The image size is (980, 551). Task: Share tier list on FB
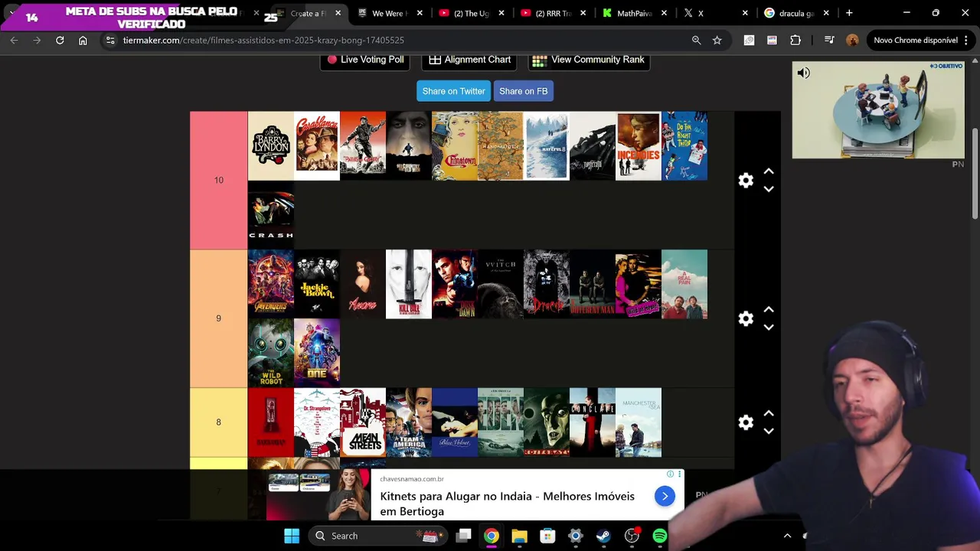523,91
